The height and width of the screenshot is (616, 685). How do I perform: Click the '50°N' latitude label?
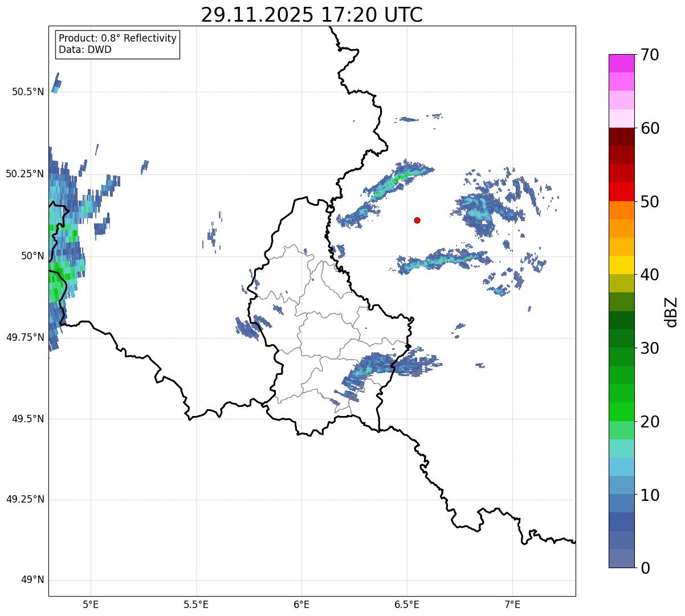pyautogui.click(x=32, y=256)
